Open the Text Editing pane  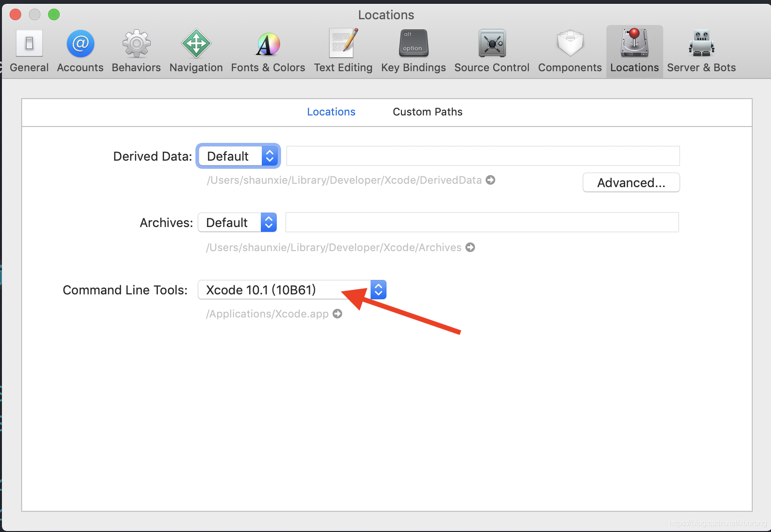[x=343, y=51]
